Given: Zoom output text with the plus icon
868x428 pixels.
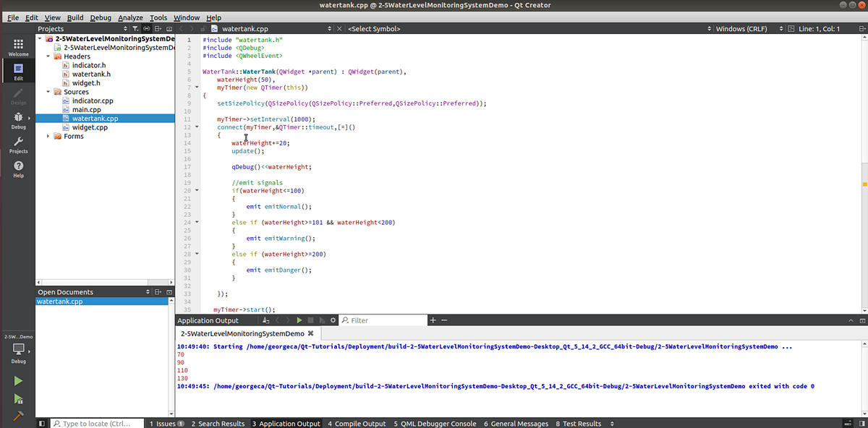Looking at the screenshot, I should [x=433, y=320].
